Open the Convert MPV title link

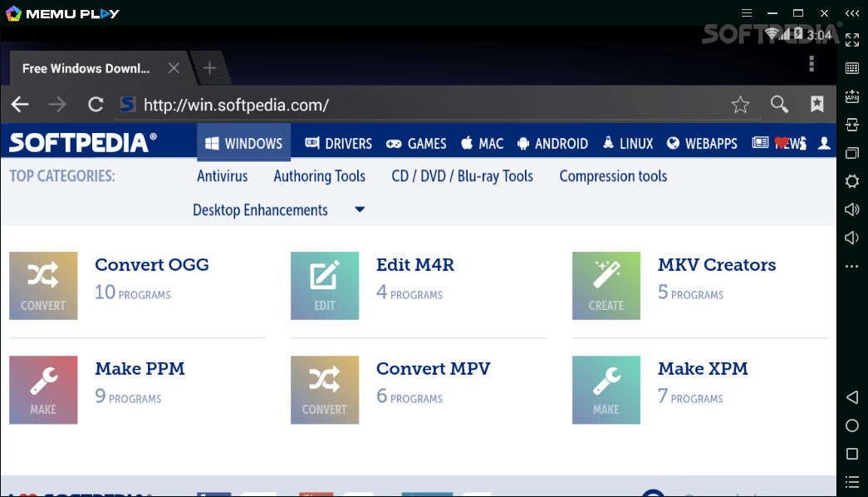click(434, 368)
